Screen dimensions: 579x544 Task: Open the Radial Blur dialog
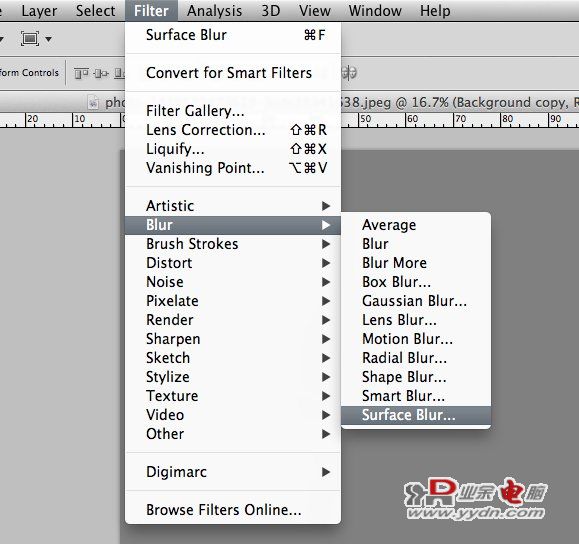click(416, 358)
